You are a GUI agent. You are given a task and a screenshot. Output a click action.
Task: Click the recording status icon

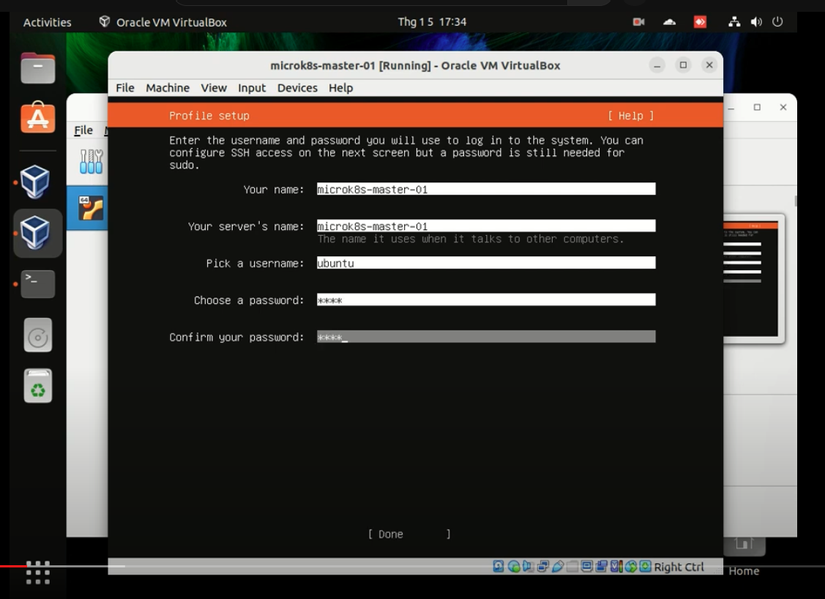click(601, 567)
